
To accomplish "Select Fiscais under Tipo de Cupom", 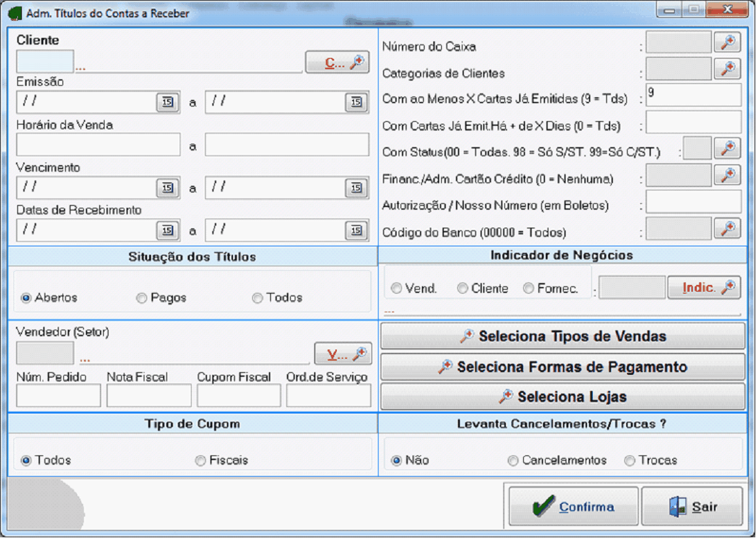I will (x=200, y=461).
